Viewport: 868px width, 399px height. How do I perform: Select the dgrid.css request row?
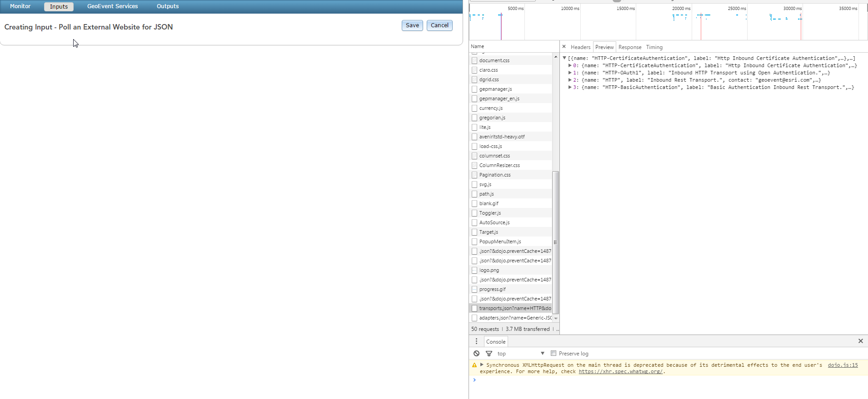(x=511, y=79)
